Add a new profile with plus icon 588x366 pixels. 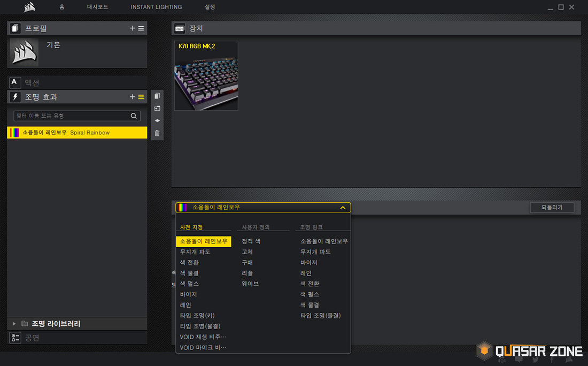(x=132, y=28)
